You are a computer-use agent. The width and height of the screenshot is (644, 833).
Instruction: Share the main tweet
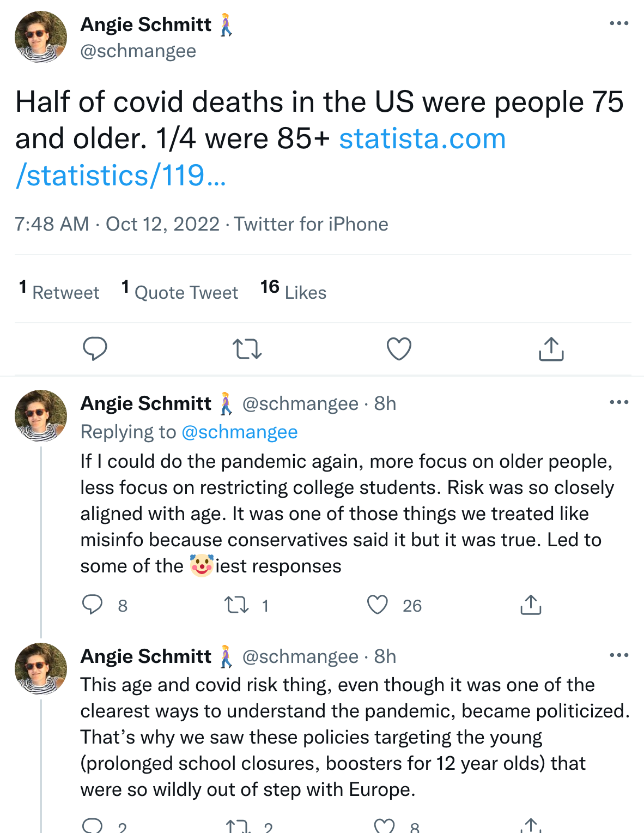click(551, 349)
